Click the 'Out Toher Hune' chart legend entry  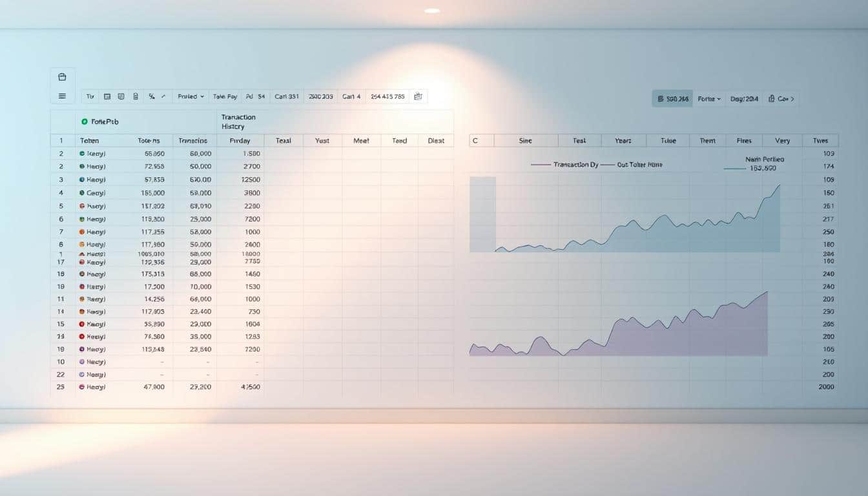coord(630,165)
